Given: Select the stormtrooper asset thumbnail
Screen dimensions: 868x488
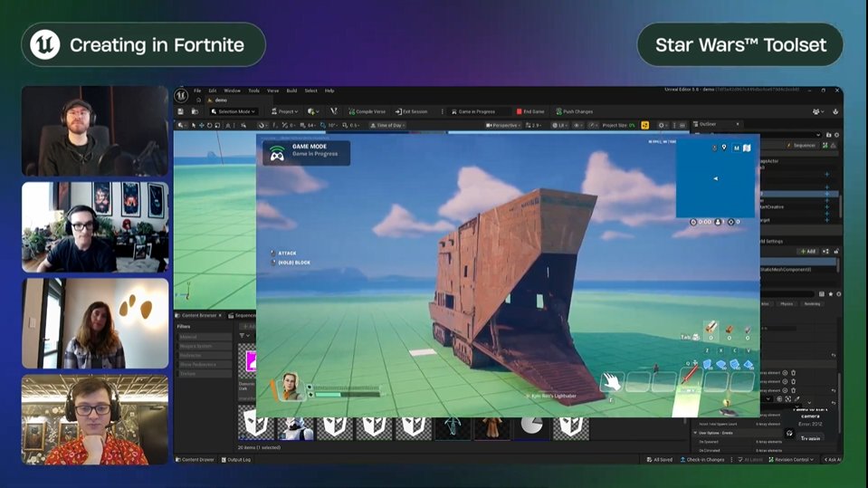Looking at the screenshot, I should [295, 427].
